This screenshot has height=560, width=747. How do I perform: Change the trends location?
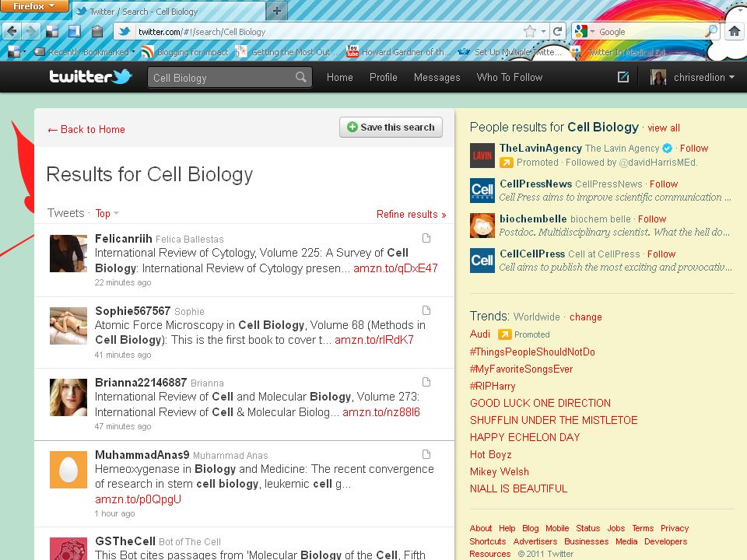click(x=585, y=317)
